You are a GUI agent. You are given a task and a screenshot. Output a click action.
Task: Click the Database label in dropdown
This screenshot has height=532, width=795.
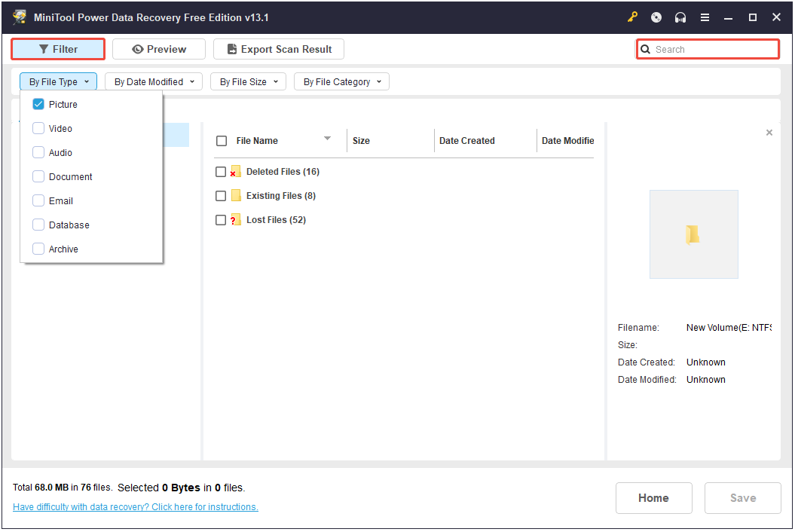click(69, 225)
